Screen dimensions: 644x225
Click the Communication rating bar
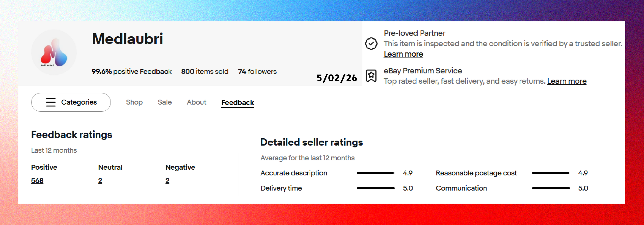point(551,188)
